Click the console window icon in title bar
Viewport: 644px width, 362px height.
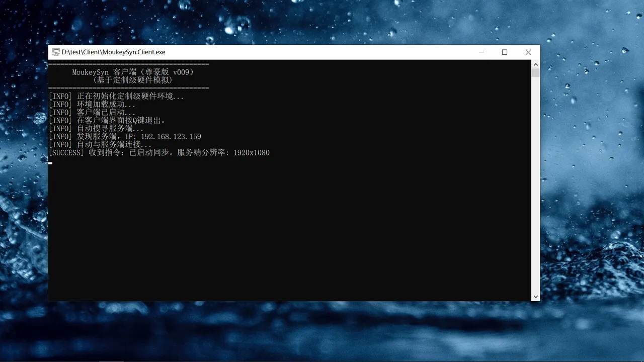[56, 52]
